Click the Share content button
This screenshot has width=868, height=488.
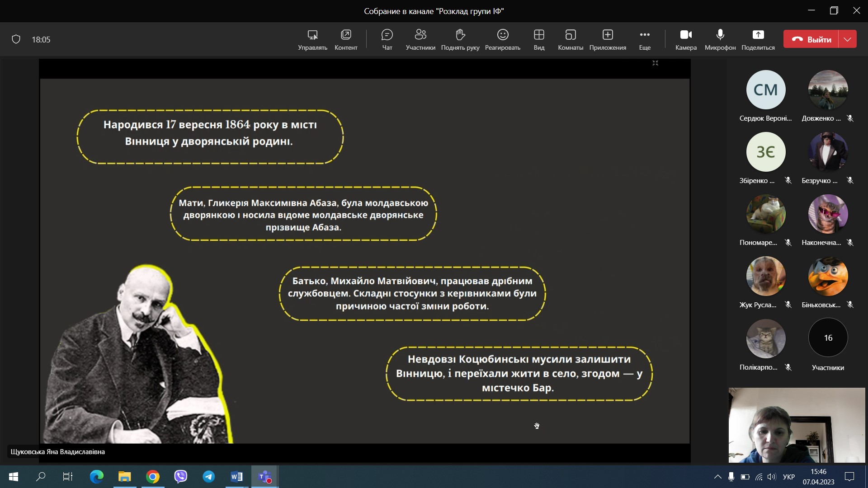[x=758, y=39]
